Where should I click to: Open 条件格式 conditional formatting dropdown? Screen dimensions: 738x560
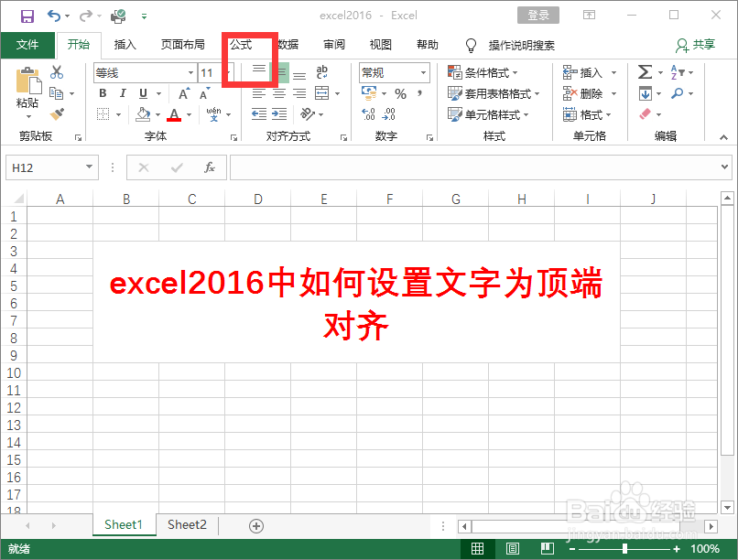tap(483, 72)
